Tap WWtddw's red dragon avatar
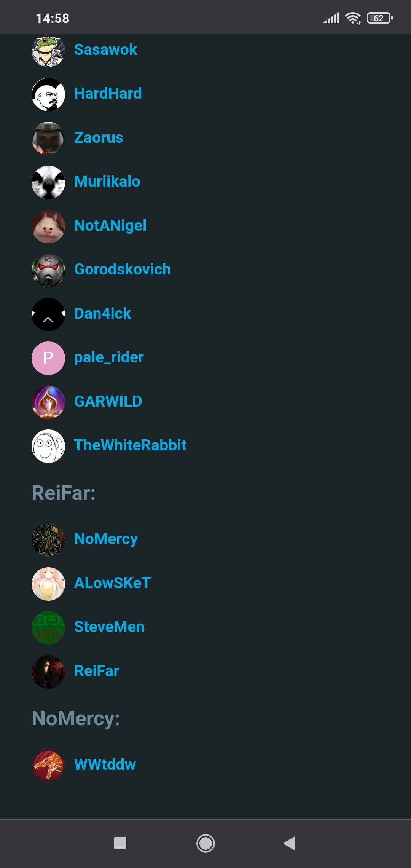411x868 pixels. (x=48, y=766)
